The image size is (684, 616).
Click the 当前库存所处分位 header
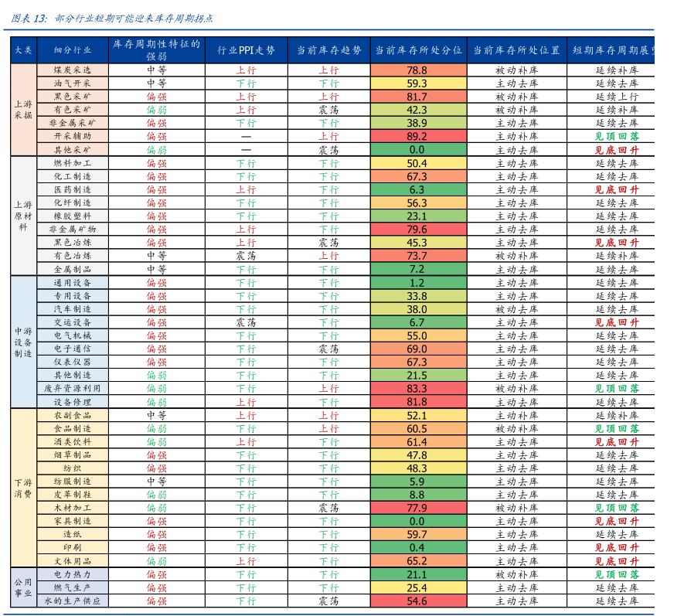coord(417,50)
